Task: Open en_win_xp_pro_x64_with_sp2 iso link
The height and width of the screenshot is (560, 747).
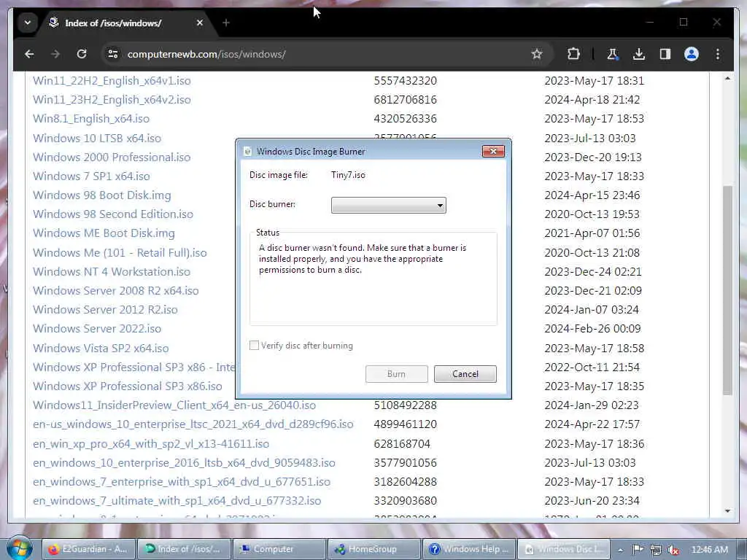Action: coord(151,444)
